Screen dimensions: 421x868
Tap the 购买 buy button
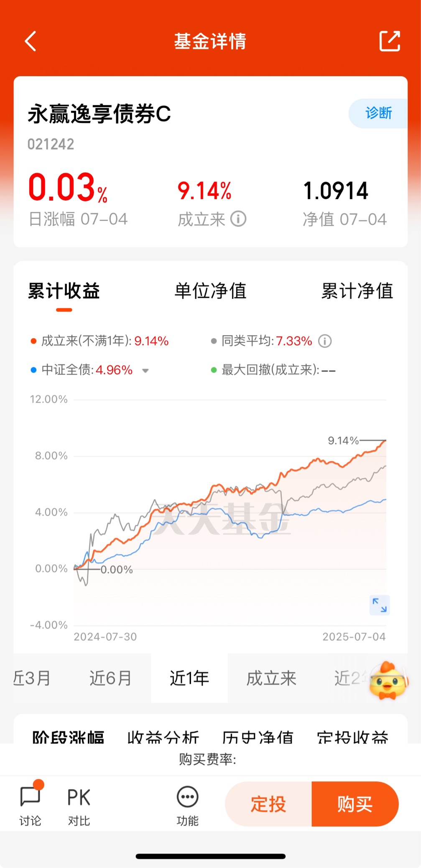tap(355, 804)
